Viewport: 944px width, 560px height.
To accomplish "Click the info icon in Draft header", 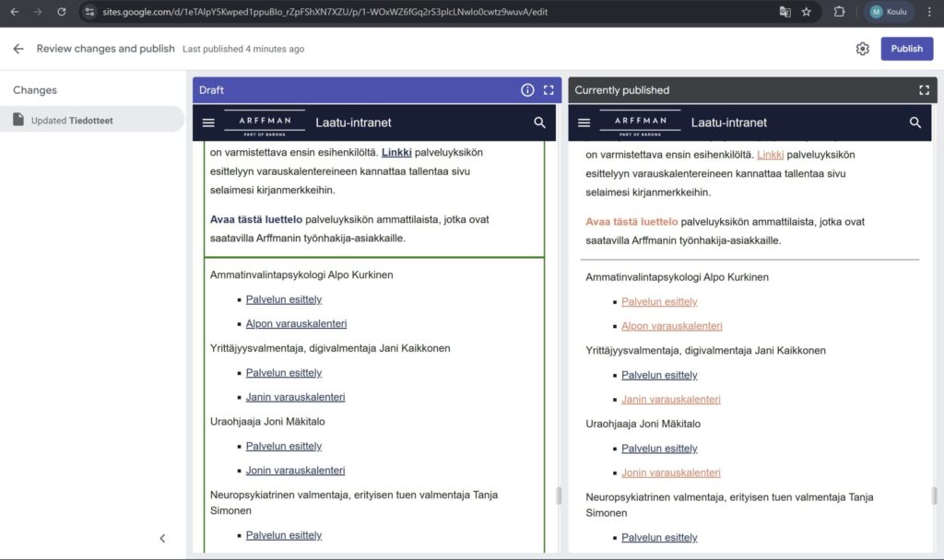I will [527, 90].
